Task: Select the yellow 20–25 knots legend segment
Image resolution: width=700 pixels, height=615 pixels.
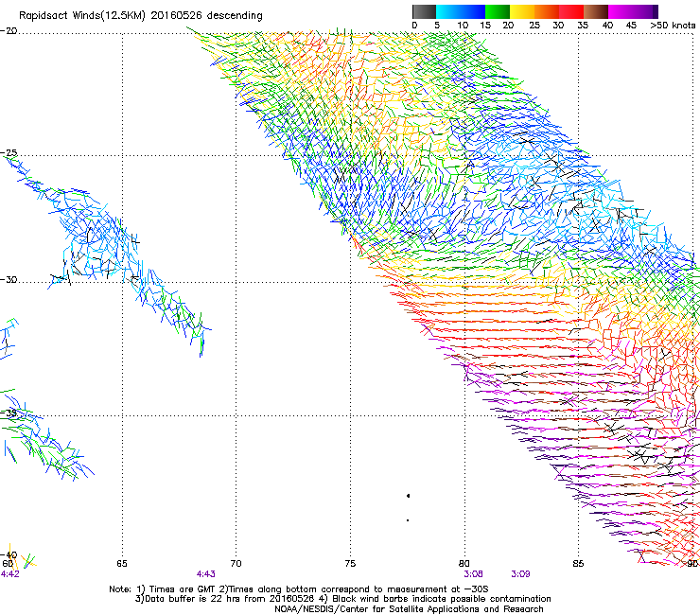Action: tap(522, 11)
